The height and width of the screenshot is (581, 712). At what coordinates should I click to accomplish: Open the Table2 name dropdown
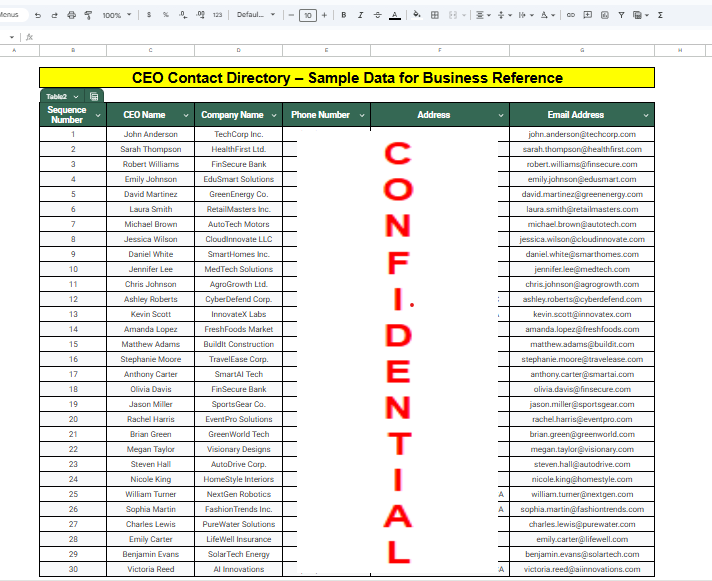[x=76, y=97]
